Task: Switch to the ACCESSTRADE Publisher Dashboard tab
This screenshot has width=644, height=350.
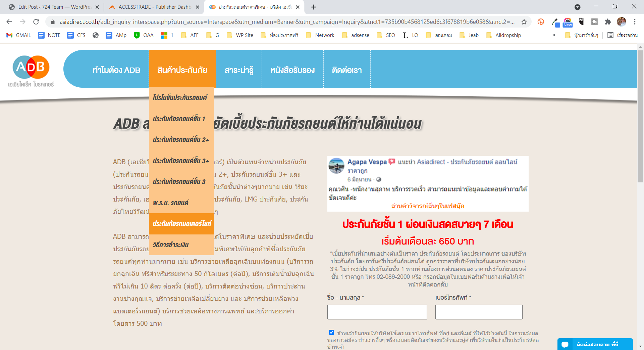Action: pos(154,7)
